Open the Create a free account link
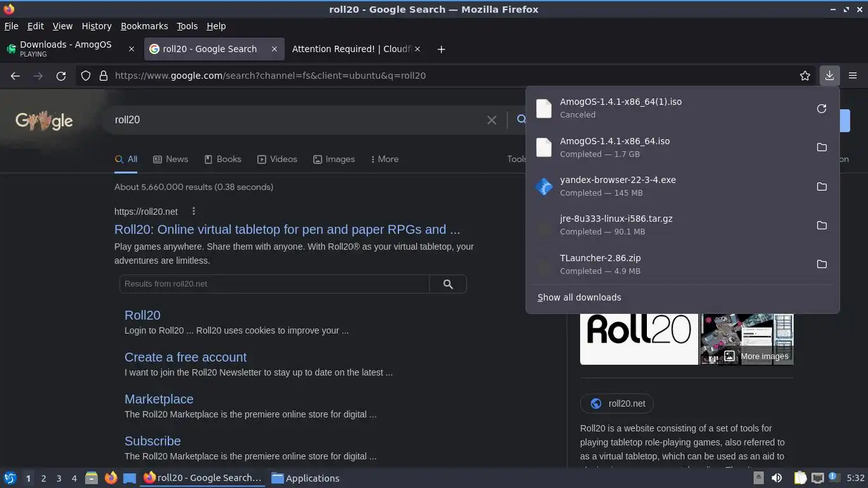The width and height of the screenshot is (868, 488). (x=186, y=357)
